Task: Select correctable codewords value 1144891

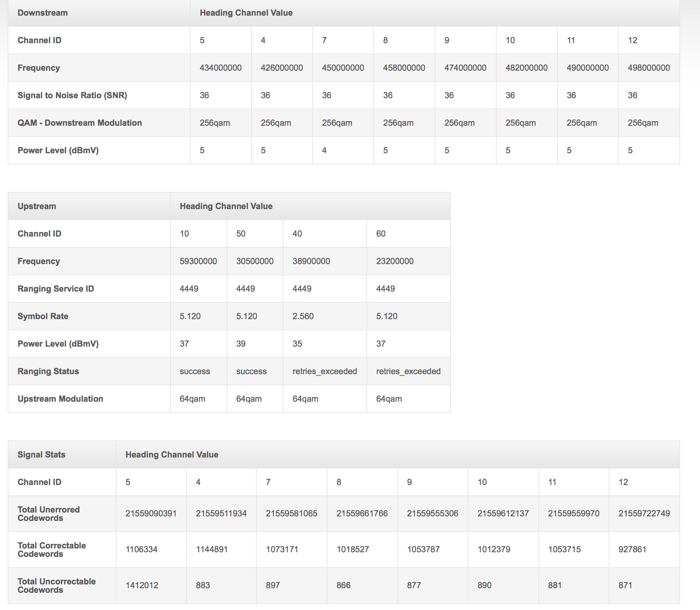Action: (212, 550)
